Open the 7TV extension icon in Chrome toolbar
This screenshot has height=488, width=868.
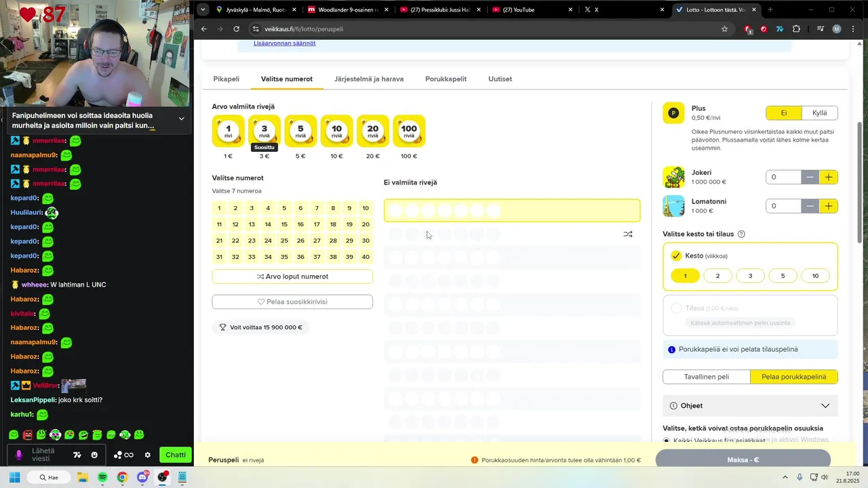(x=780, y=29)
